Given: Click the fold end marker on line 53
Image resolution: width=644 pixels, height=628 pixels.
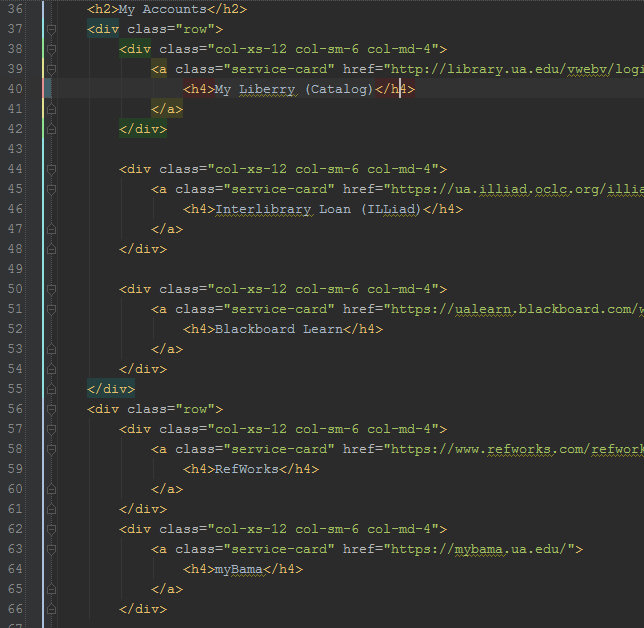Looking at the screenshot, I should (x=51, y=349).
